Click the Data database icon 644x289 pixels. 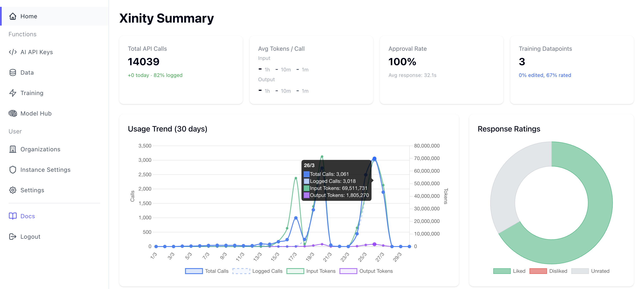pyautogui.click(x=13, y=72)
